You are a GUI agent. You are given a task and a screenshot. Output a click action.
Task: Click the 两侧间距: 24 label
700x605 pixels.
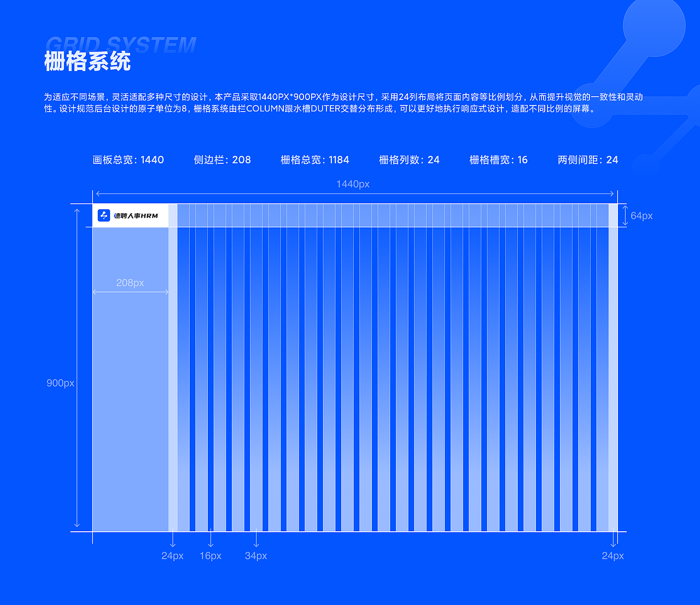coord(588,160)
